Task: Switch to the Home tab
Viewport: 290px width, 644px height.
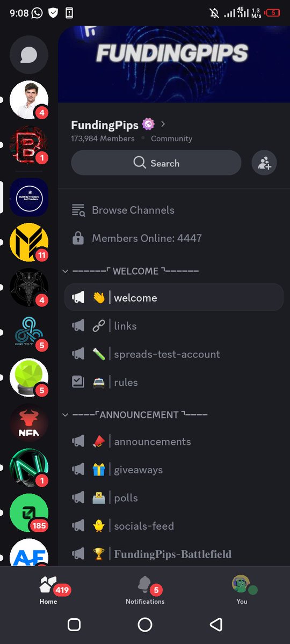Action: pyautogui.click(x=48, y=590)
